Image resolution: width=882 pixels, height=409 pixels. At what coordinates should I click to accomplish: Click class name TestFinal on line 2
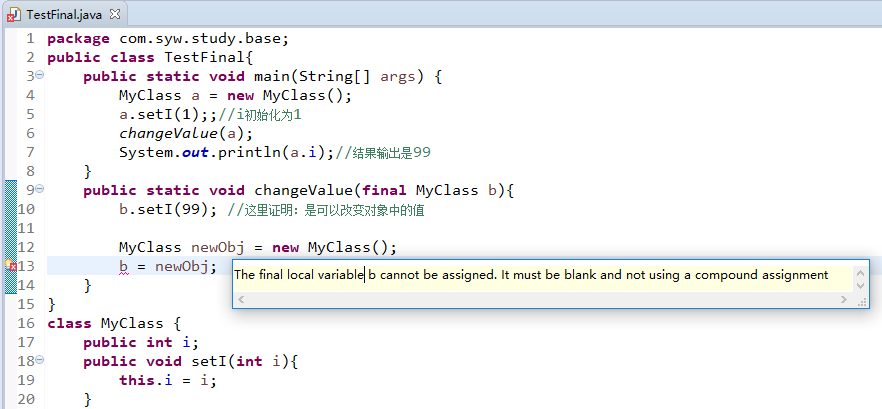(x=205, y=57)
